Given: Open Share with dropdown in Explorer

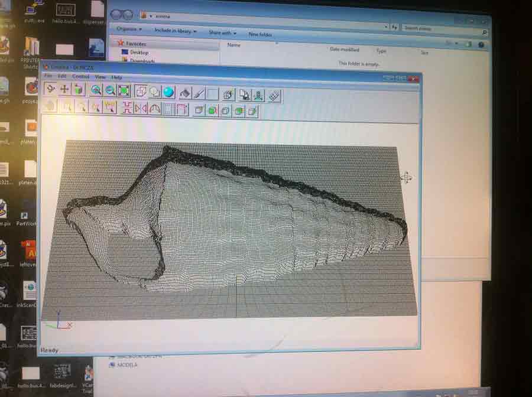Looking at the screenshot, I should 222,32.
